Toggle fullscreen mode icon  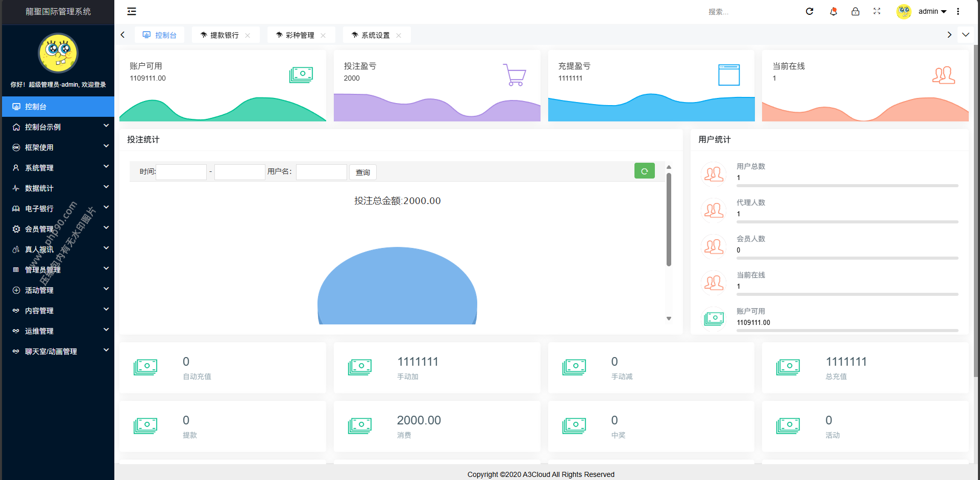point(877,11)
